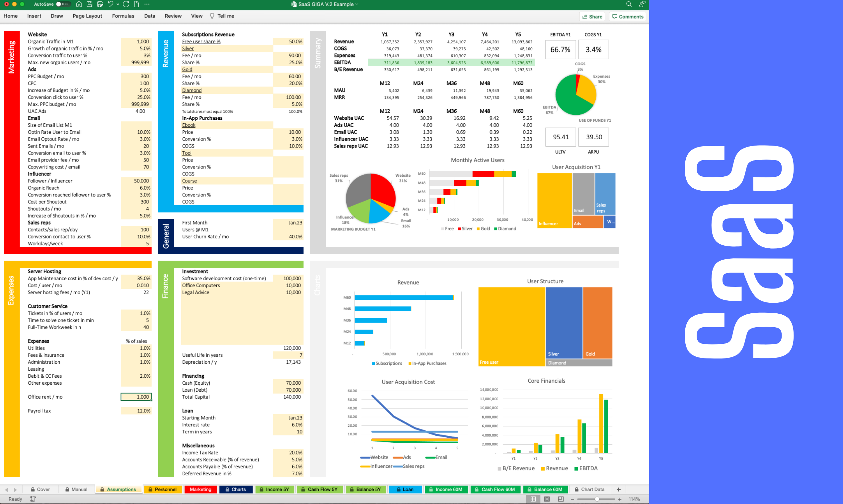
Task: Add a new sheet with plus button
Action: (x=618, y=489)
